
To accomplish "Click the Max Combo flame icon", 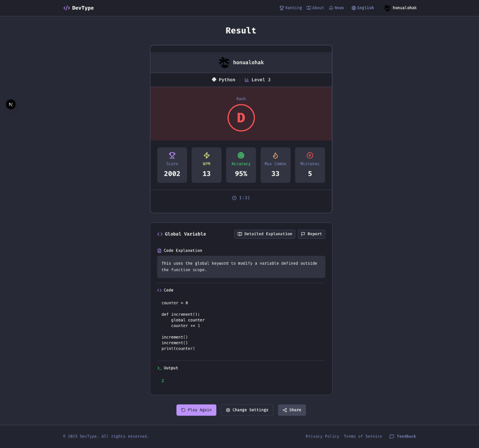I will [275, 155].
